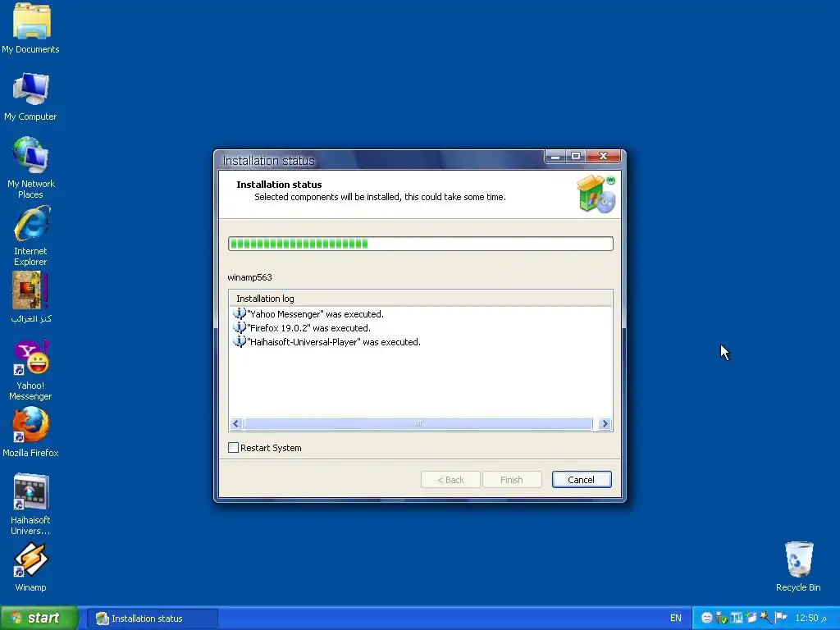Click the disabled Finish button
The width and height of the screenshot is (840, 630).
tap(512, 479)
